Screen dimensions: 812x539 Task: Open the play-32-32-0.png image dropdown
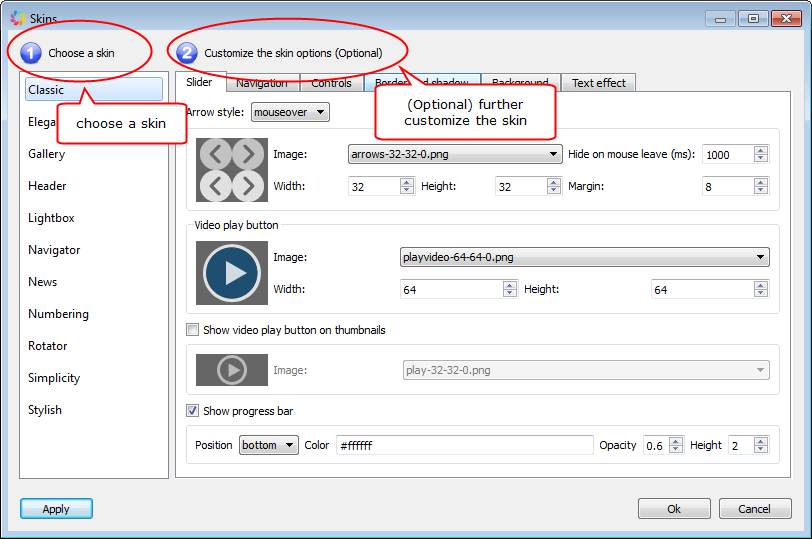[586, 370]
